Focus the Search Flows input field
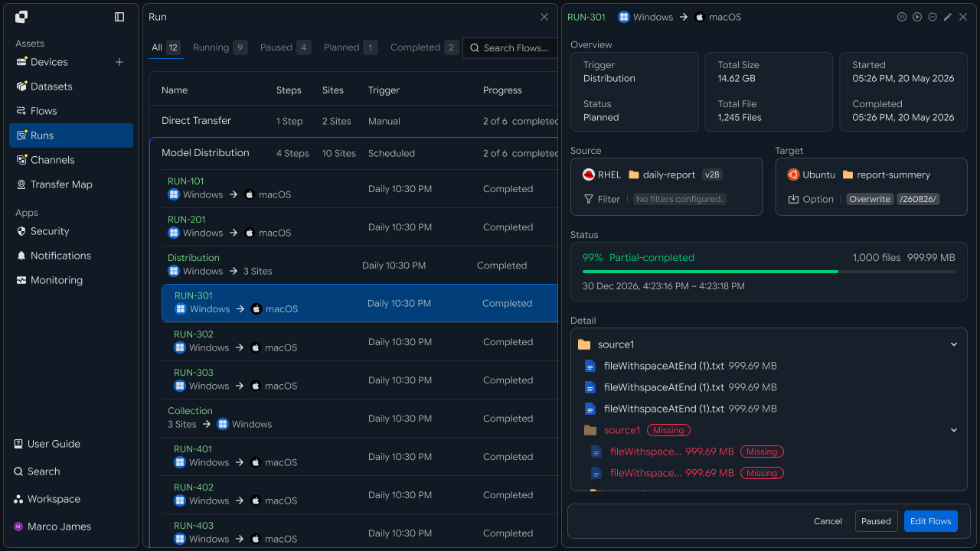The width and height of the screenshot is (980, 551). click(x=511, y=47)
